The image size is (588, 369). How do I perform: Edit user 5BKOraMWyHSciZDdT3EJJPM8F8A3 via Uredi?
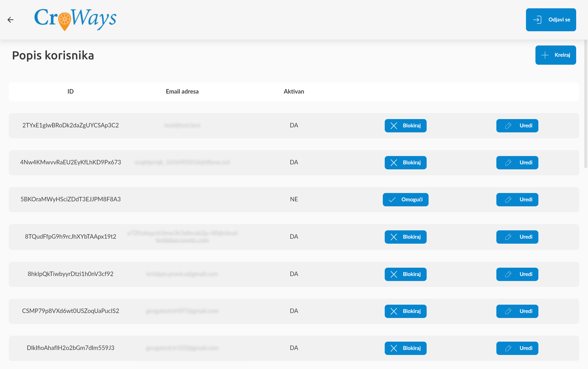click(517, 200)
